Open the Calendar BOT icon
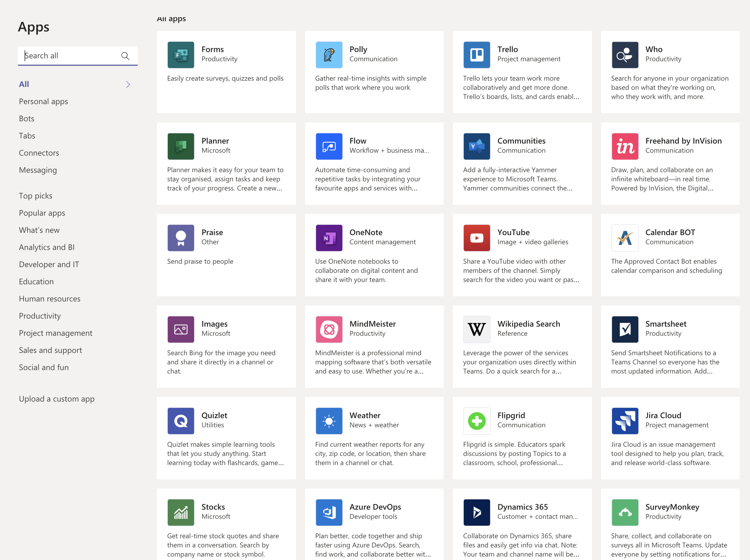This screenshot has width=750, height=560. click(x=625, y=238)
